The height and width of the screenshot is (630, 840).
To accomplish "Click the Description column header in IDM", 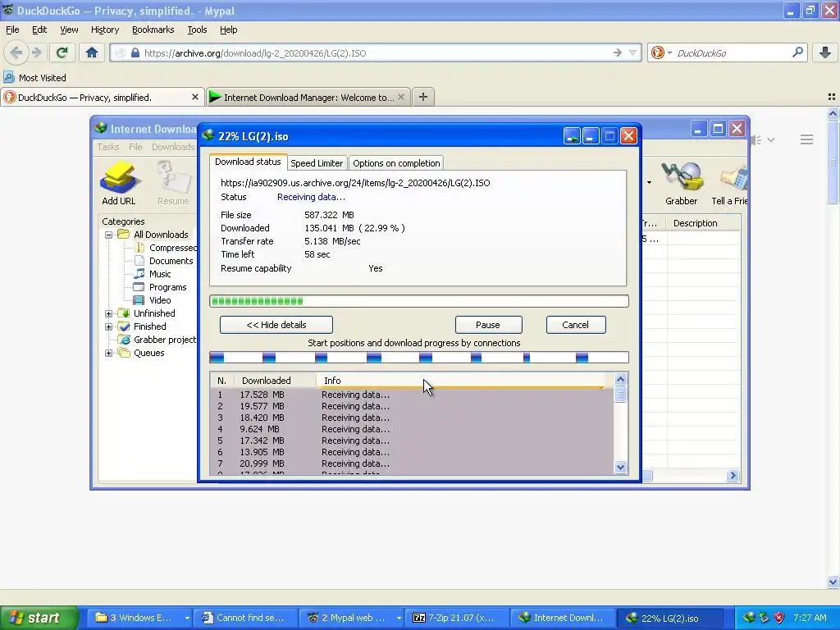I will click(702, 223).
